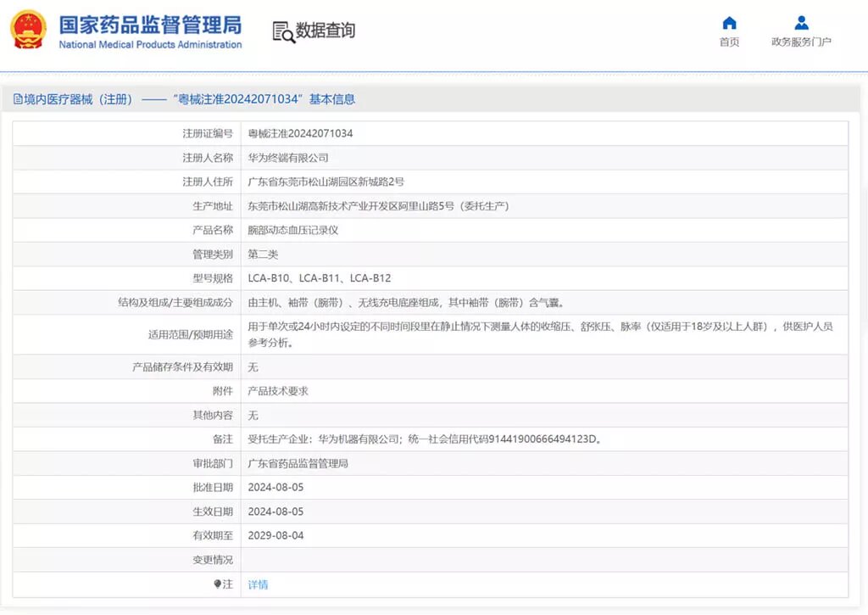Viewport: 868px width, 615px height.
Task: Open 政务服务门户 user icon
Action: coord(801,23)
